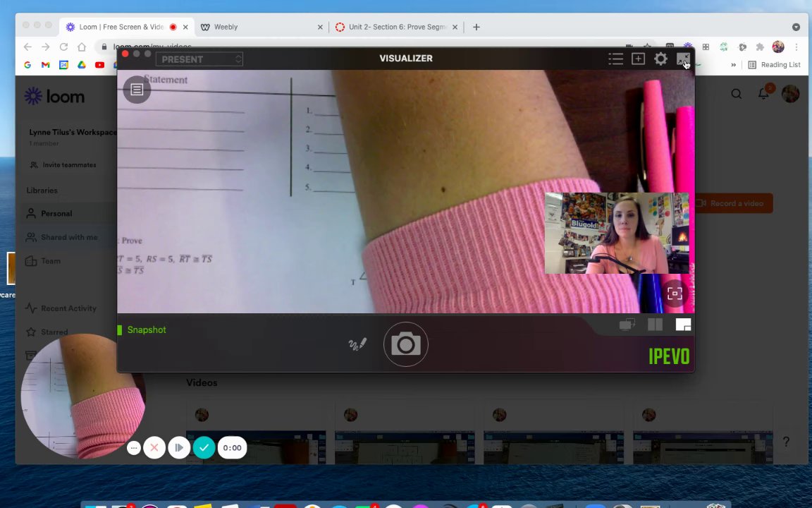Select the picture-in-picture layout icon

[683, 325]
